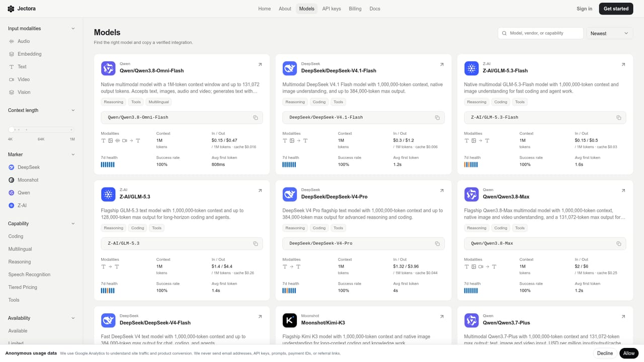Open the Docs nav item
This screenshot has height=362, width=644.
(375, 9)
